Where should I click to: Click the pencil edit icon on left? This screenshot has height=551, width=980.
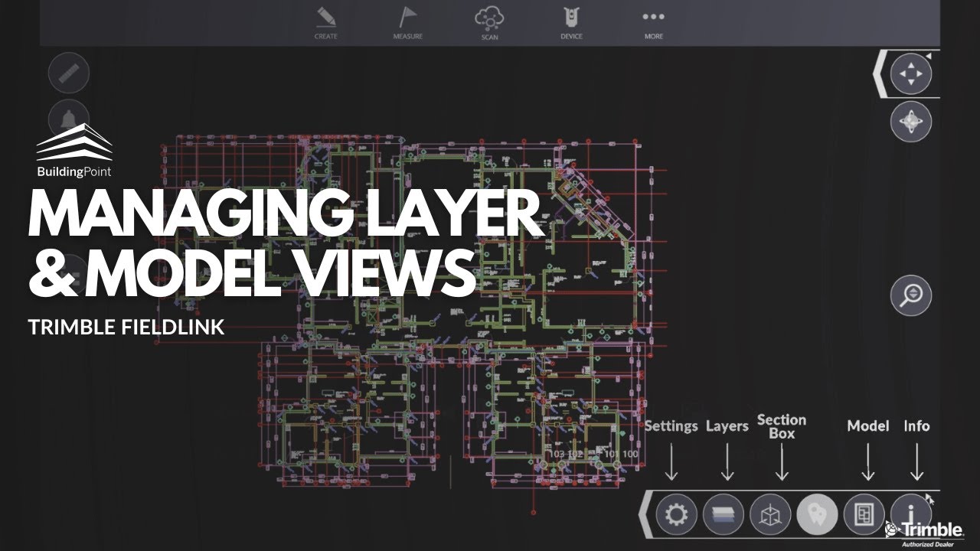click(x=69, y=74)
